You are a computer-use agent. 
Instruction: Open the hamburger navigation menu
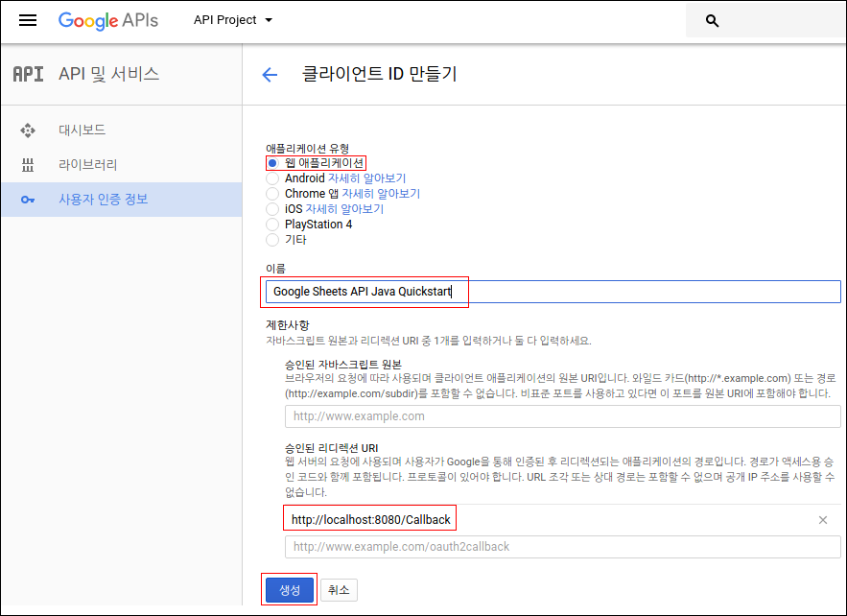coord(28,20)
